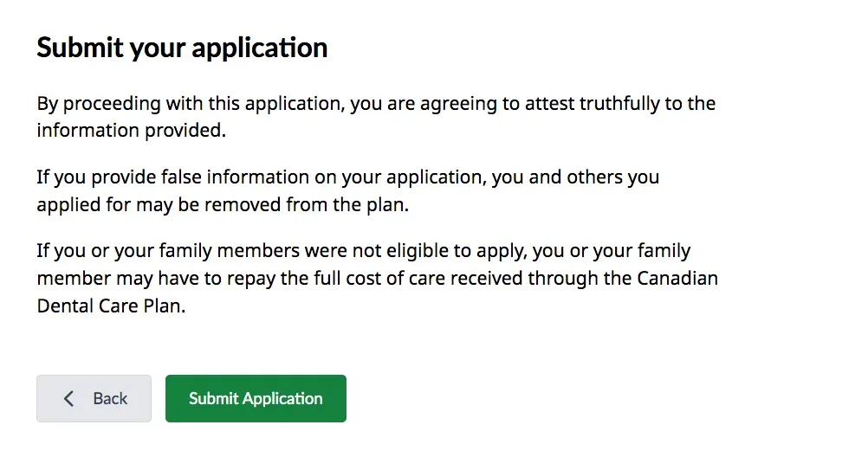Image resolution: width=868 pixels, height=457 pixels.
Task: Click the word 'Canadian' in last paragraph
Action: point(677,279)
